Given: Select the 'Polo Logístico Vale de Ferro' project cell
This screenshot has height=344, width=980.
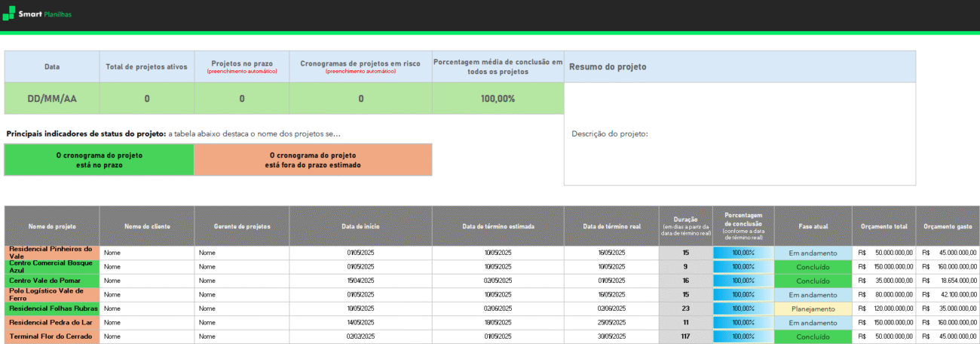Looking at the screenshot, I should (x=52, y=294).
